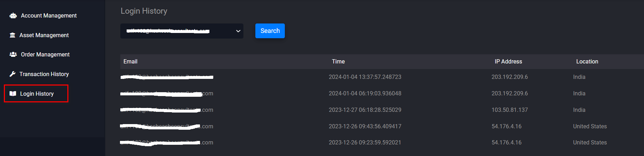Click the dropdown chevron arrow

[238, 31]
